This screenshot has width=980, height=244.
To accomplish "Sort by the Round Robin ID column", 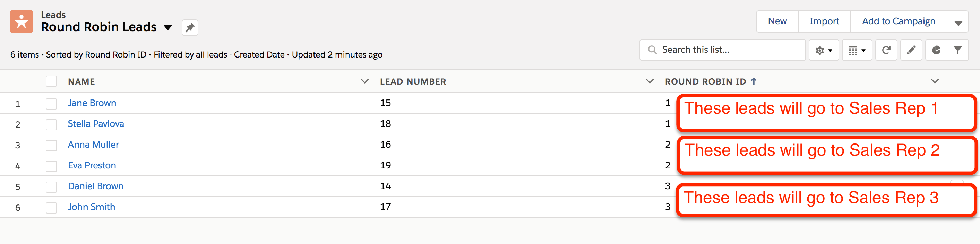I will 706,81.
